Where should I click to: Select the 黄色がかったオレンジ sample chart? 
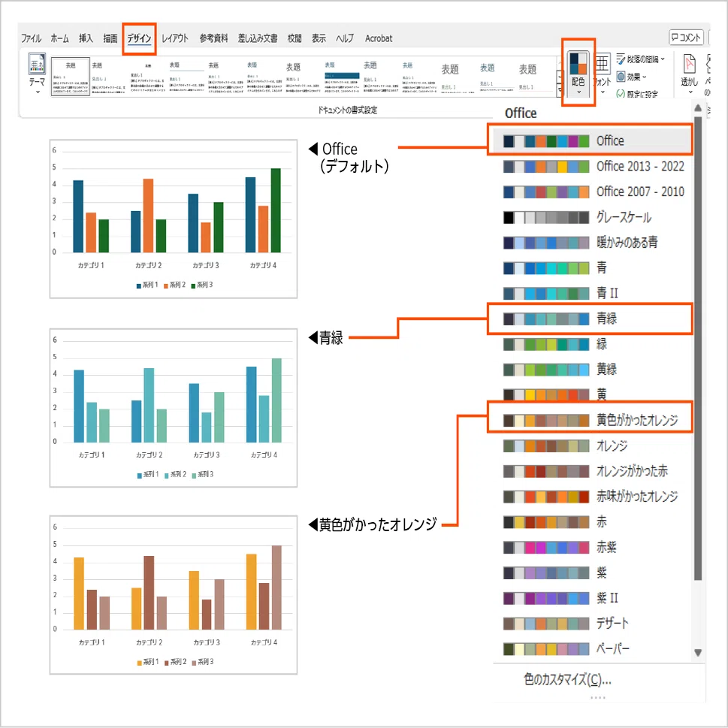(174, 595)
